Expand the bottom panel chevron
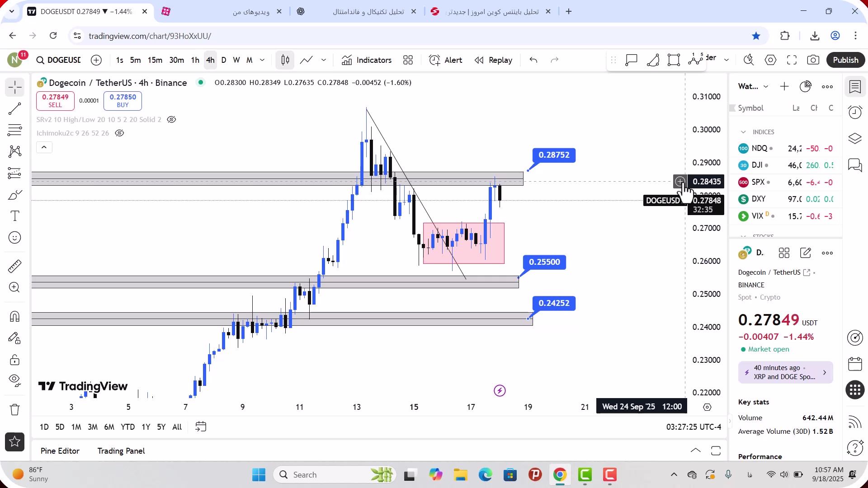868x488 pixels. tap(696, 450)
